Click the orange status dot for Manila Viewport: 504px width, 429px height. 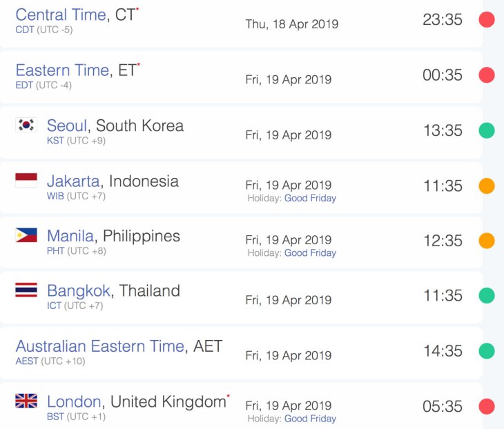[487, 241]
